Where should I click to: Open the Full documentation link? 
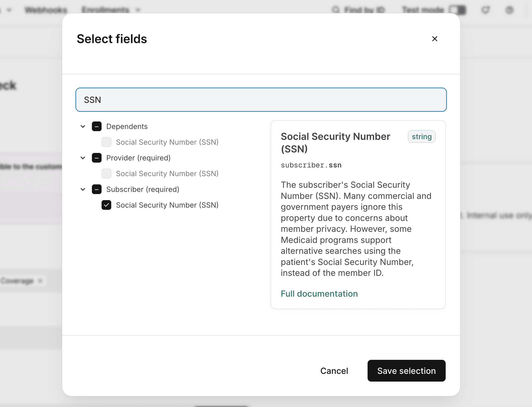(319, 293)
